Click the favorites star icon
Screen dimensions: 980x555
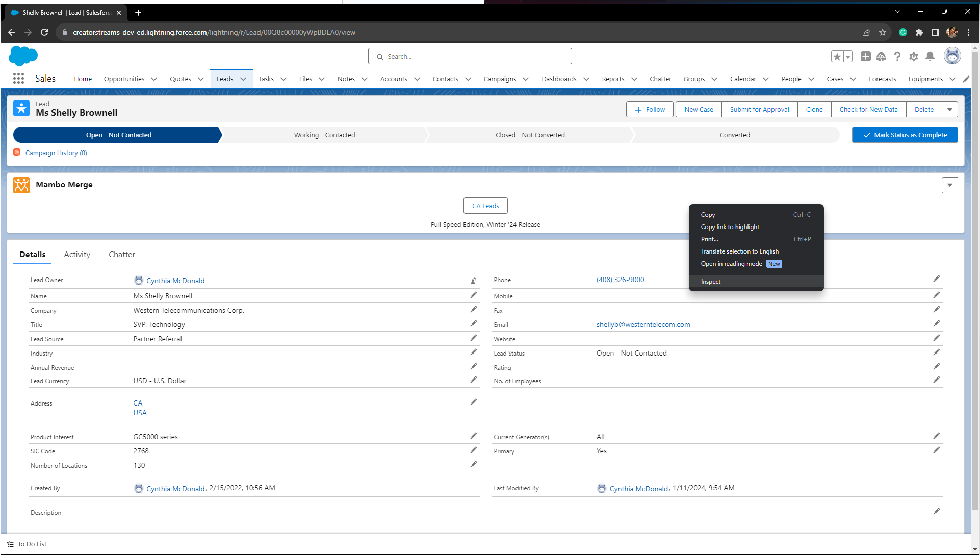[838, 56]
